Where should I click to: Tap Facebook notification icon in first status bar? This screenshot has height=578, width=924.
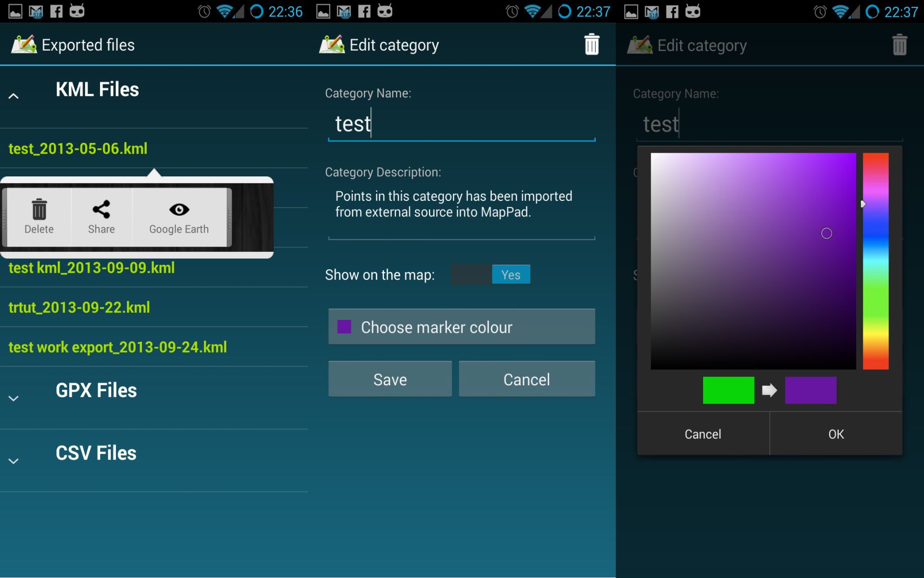[x=56, y=11]
